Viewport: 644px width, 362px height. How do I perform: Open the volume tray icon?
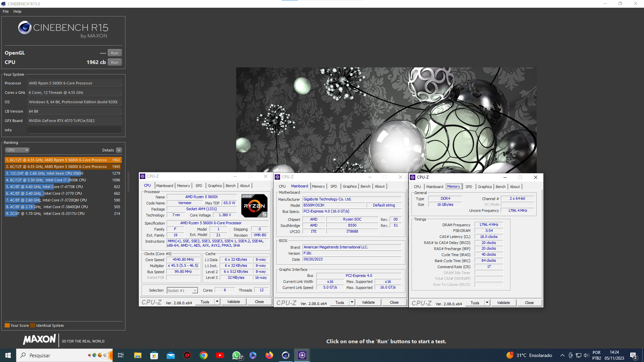pos(586,355)
